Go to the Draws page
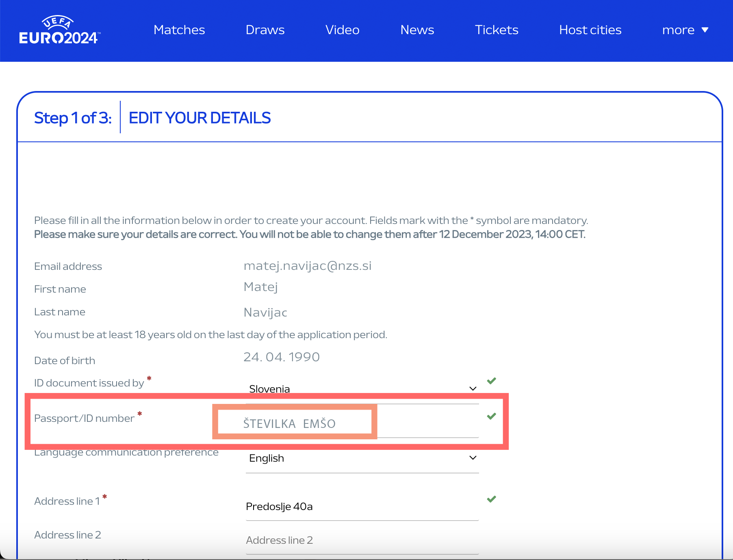The height and width of the screenshot is (560, 733). (265, 30)
